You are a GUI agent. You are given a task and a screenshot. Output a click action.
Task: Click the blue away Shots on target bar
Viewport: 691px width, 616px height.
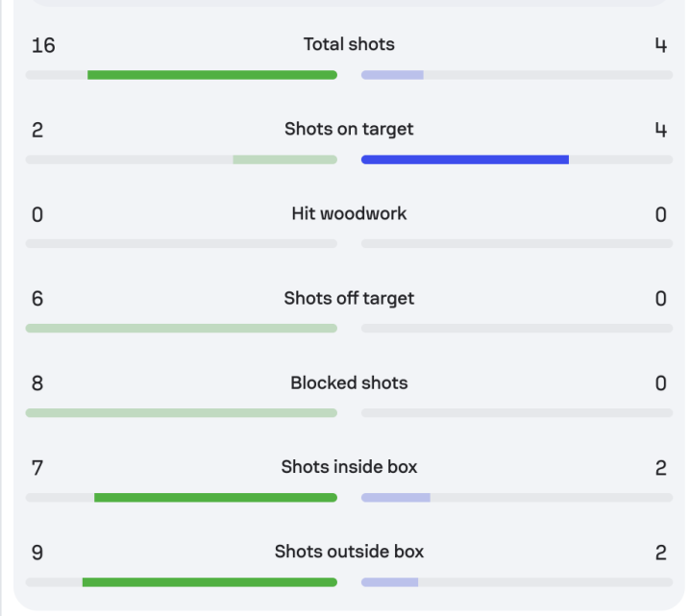(x=464, y=160)
